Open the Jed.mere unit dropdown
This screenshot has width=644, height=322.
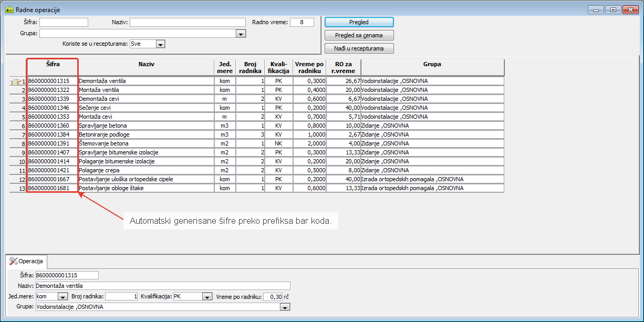click(x=63, y=296)
